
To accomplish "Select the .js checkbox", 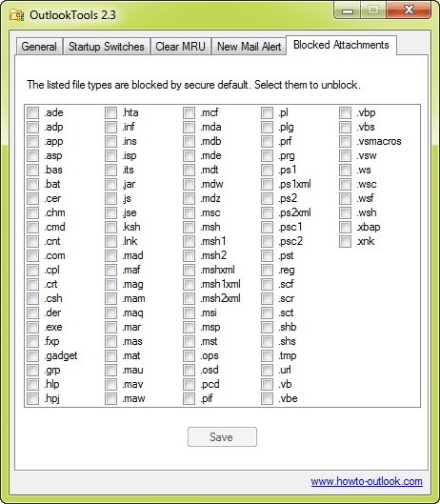I will point(110,198).
